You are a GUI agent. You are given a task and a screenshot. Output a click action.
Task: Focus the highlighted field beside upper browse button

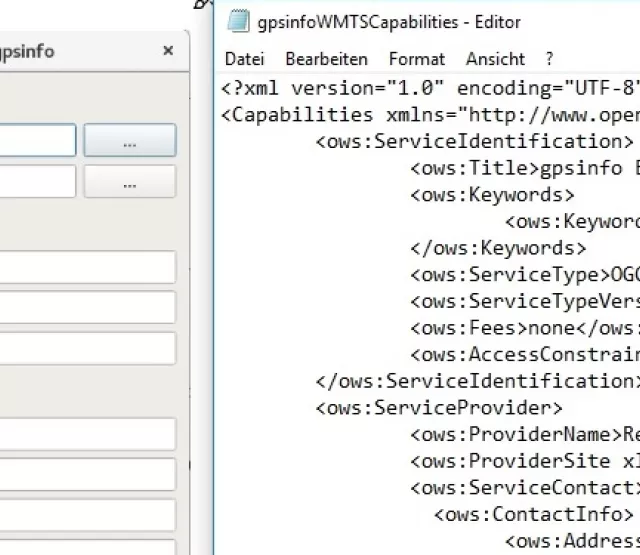click(x=37, y=140)
